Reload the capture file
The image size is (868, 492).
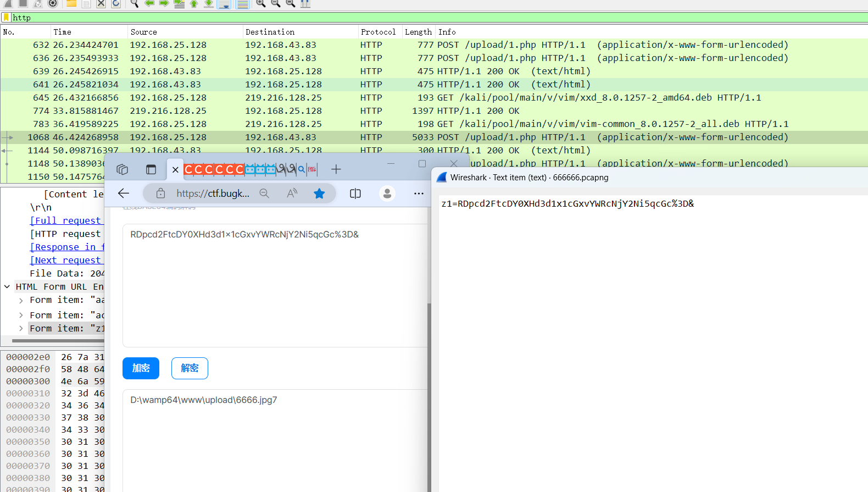(116, 3)
